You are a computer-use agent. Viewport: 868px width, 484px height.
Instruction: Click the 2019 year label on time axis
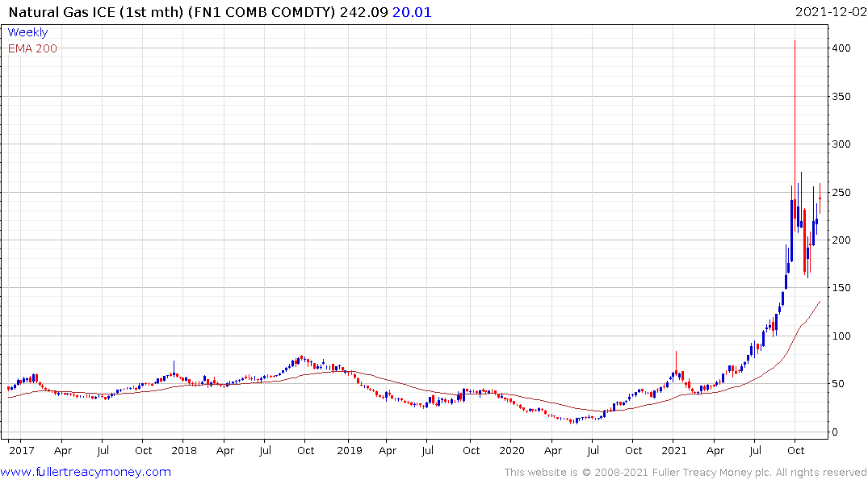[x=350, y=450]
